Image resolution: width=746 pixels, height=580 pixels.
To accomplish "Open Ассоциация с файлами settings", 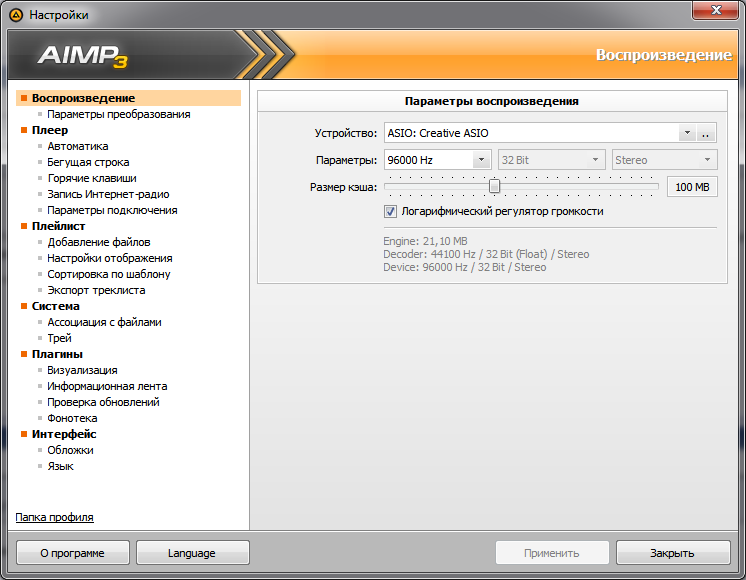I will (x=104, y=322).
